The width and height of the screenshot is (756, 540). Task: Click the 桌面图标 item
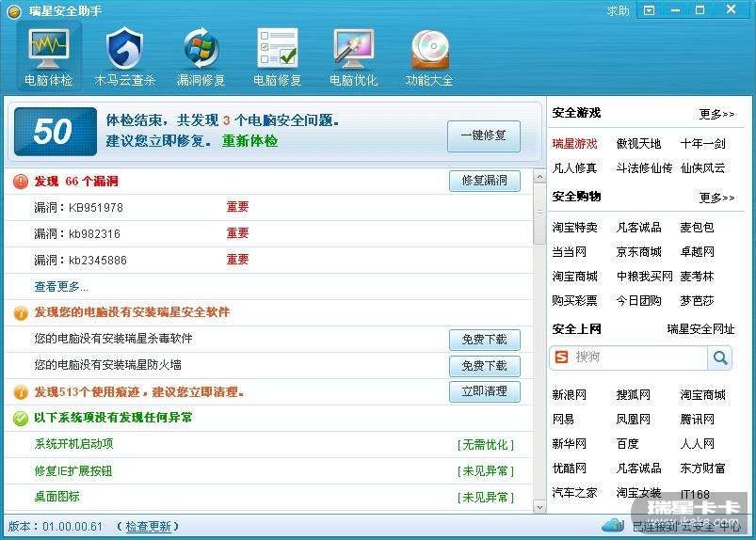pyautogui.click(x=56, y=497)
